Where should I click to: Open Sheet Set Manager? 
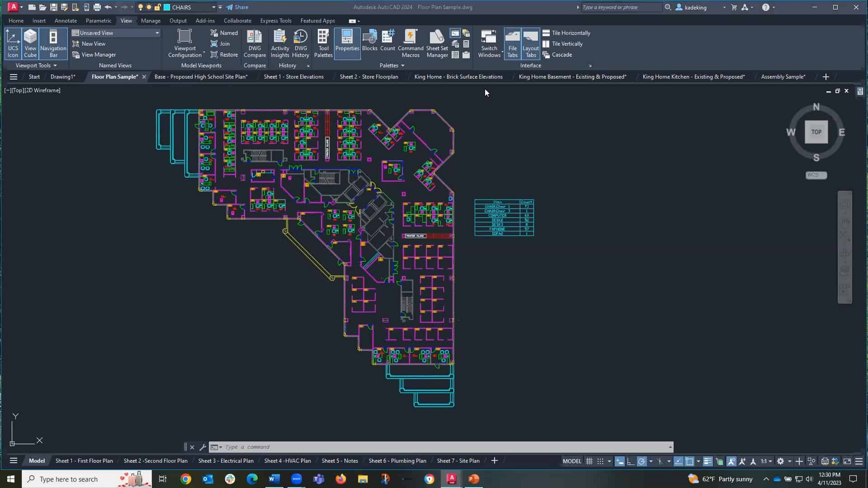point(437,43)
